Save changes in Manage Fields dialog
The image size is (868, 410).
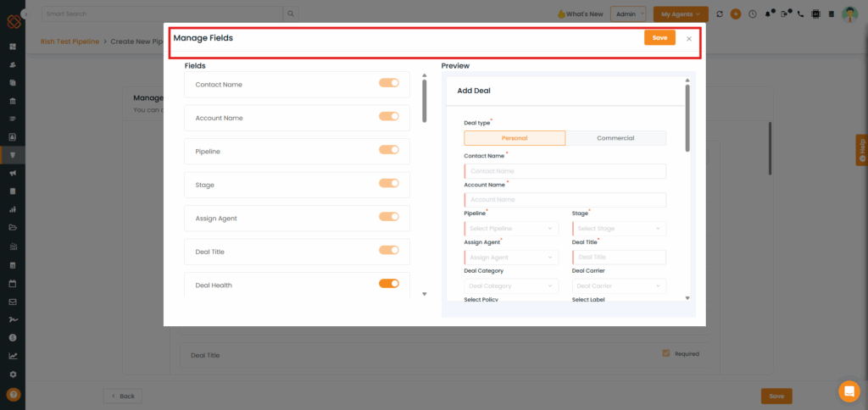tap(659, 37)
